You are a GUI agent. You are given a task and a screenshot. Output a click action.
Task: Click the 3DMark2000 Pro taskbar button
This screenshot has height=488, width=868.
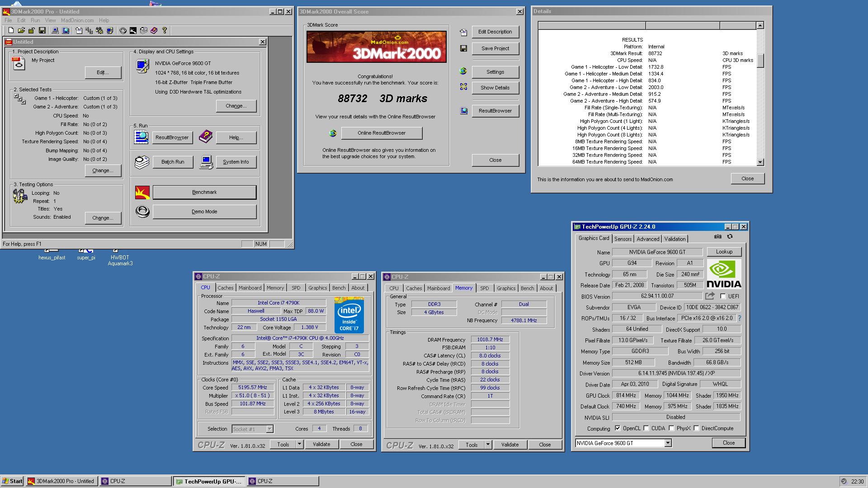pyautogui.click(x=61, y=481)
